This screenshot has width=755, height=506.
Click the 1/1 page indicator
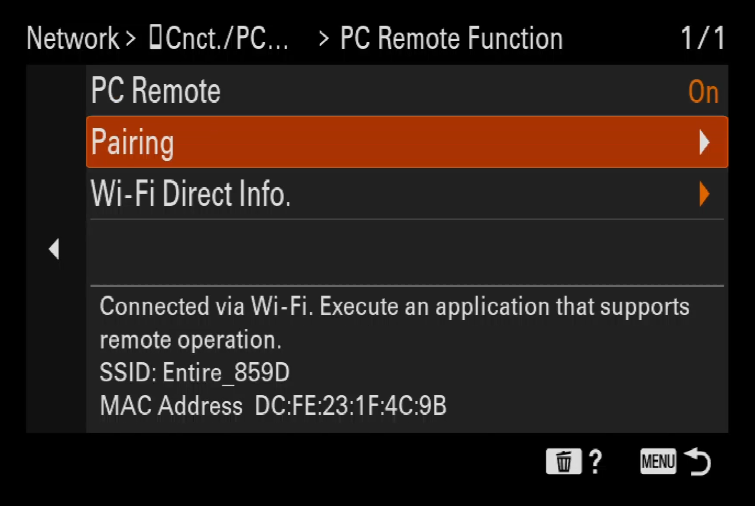pos(703,38)
